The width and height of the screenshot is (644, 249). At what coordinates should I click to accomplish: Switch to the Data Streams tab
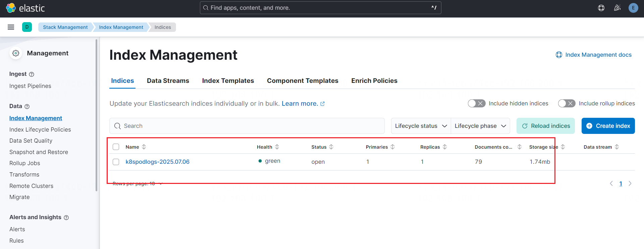[x=168, y=81]
